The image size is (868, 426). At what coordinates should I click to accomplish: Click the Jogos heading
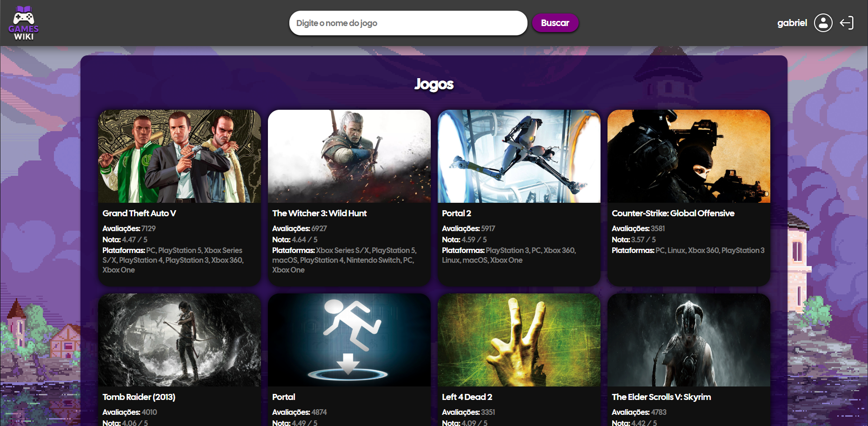(434, 84)
